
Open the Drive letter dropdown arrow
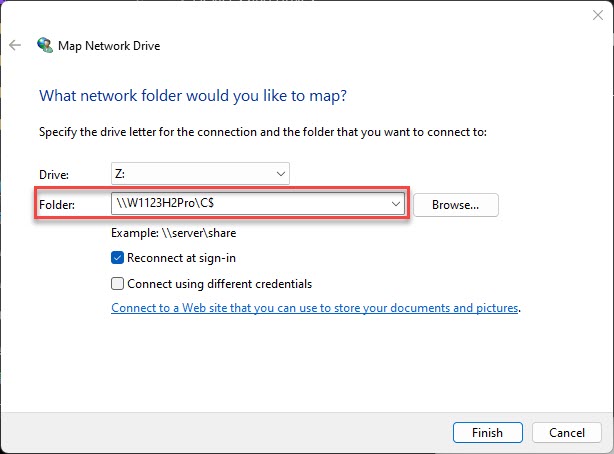point(280,174)
